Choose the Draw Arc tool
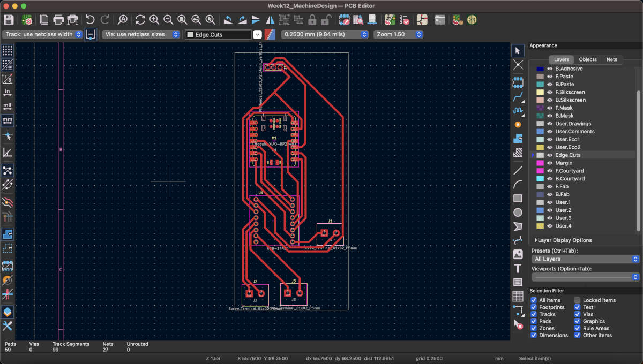Viewport: 643px width, 364px height. 518,185
